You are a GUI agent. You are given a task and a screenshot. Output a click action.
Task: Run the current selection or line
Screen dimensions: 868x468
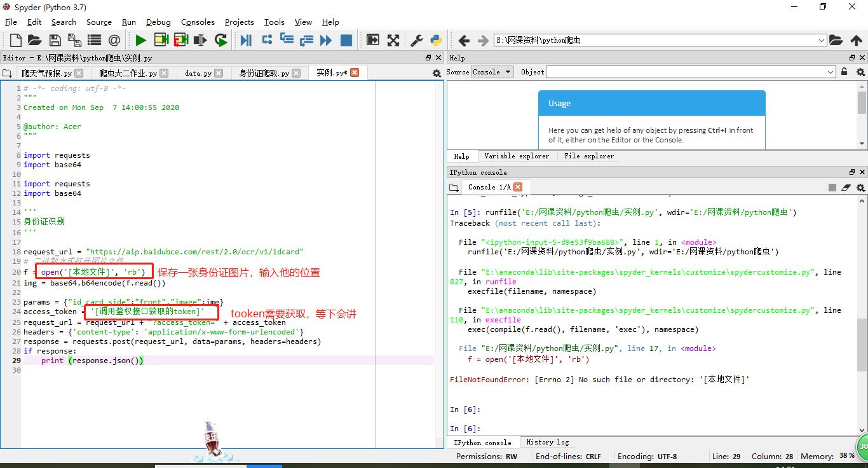click(x=200, y=40)
